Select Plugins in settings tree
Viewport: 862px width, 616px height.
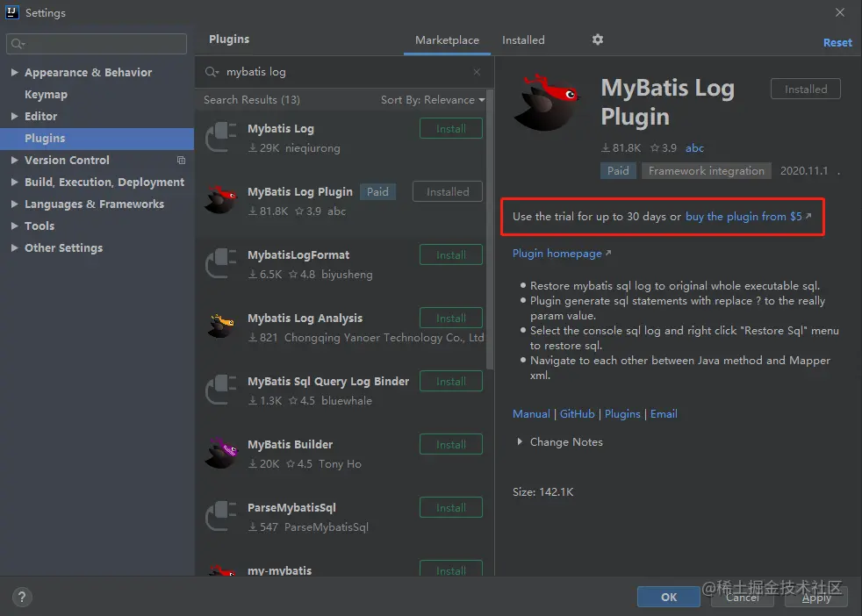(x=97, y=139)
